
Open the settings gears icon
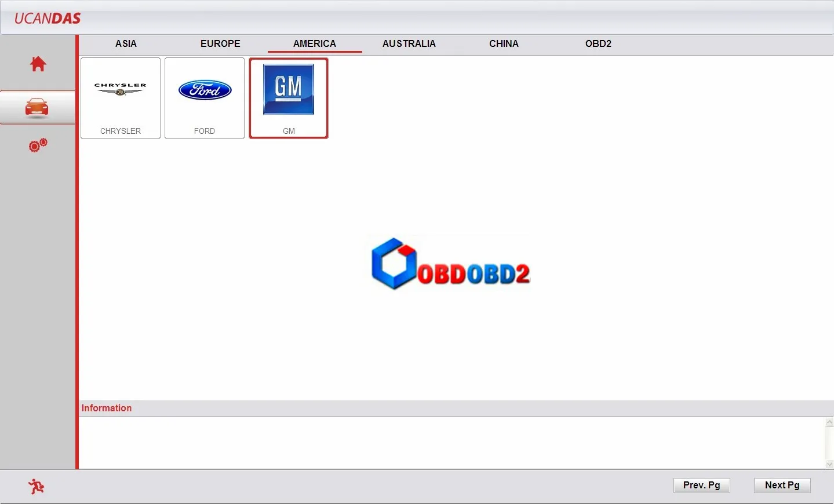[38, 145]
